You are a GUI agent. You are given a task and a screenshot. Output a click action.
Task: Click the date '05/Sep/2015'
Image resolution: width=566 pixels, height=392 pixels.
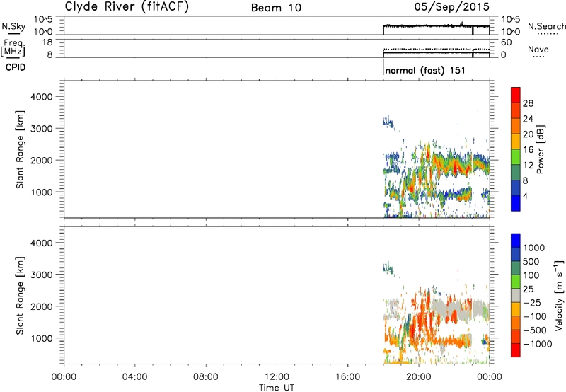451,7
